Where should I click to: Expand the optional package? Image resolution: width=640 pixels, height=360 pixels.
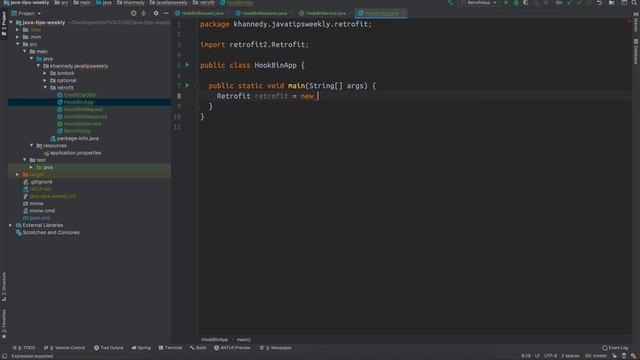click(45, 80)
